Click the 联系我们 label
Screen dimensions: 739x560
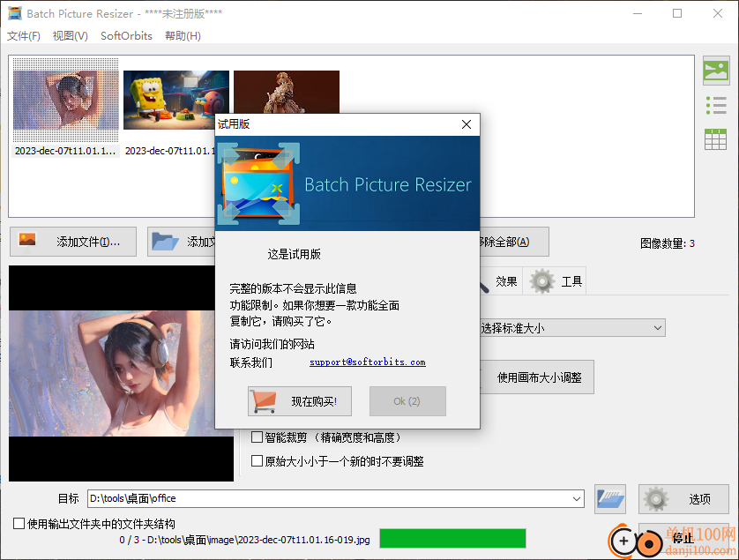(250, 362)
